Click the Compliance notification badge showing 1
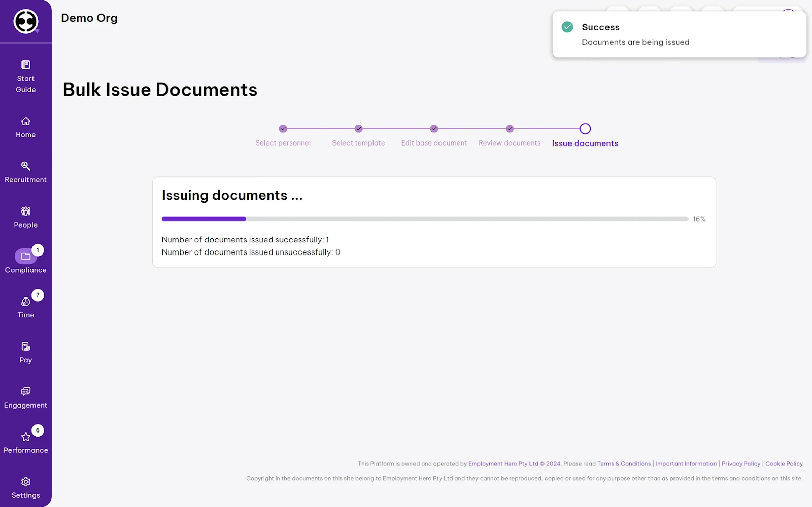Screen dimensions: 812x507 [38, 250]
